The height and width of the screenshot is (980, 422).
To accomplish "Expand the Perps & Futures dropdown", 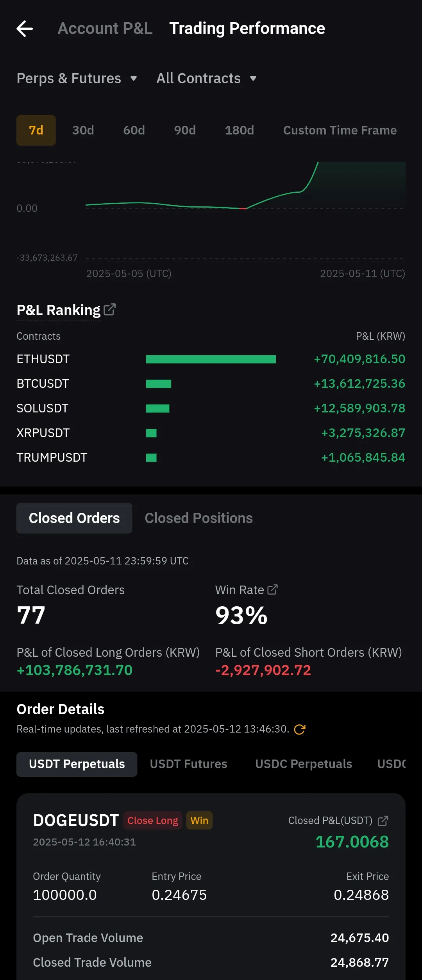I will pyautogui.click(x=77, y=79).
